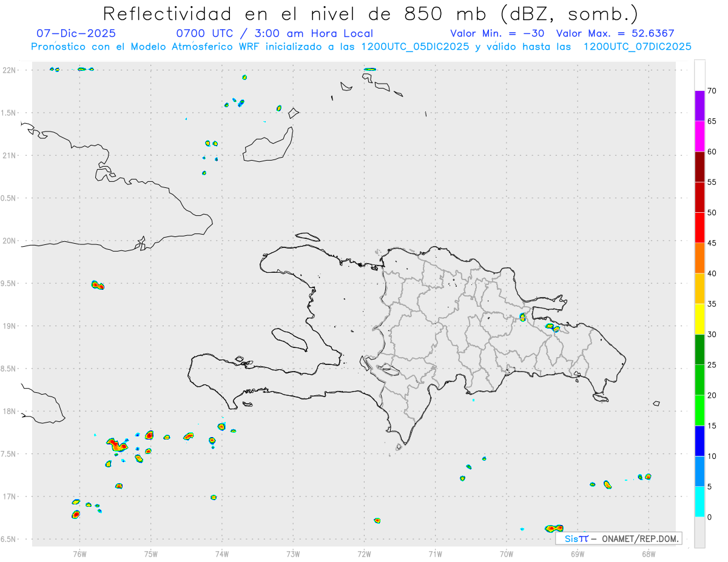The width and height of the screenshot is (728, 562).
Task: Select the latitude axis label '20N'
Action: pos(10,241)
